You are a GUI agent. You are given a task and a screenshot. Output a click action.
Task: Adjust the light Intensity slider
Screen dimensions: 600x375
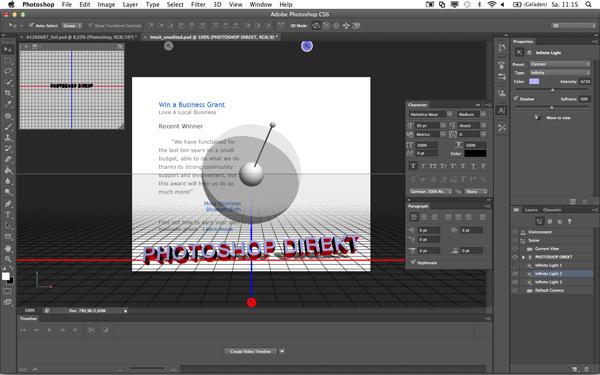click(x=552, y=90)
